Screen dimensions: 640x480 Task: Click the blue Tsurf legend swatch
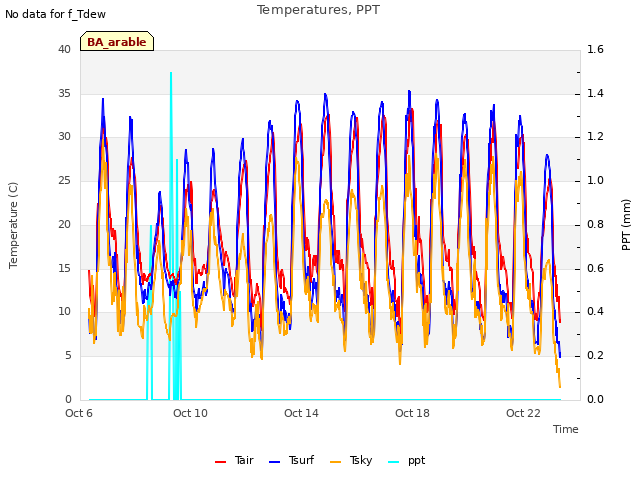coord(275,462)
